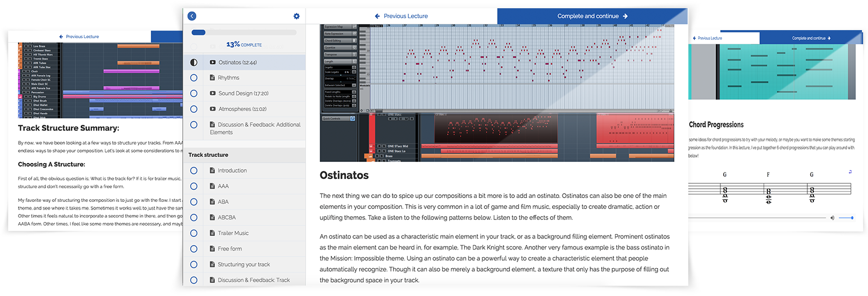Toggle completion circle for Ostinatos
The height and width of the screenshot is (296, 868).
tap(193, 62)
